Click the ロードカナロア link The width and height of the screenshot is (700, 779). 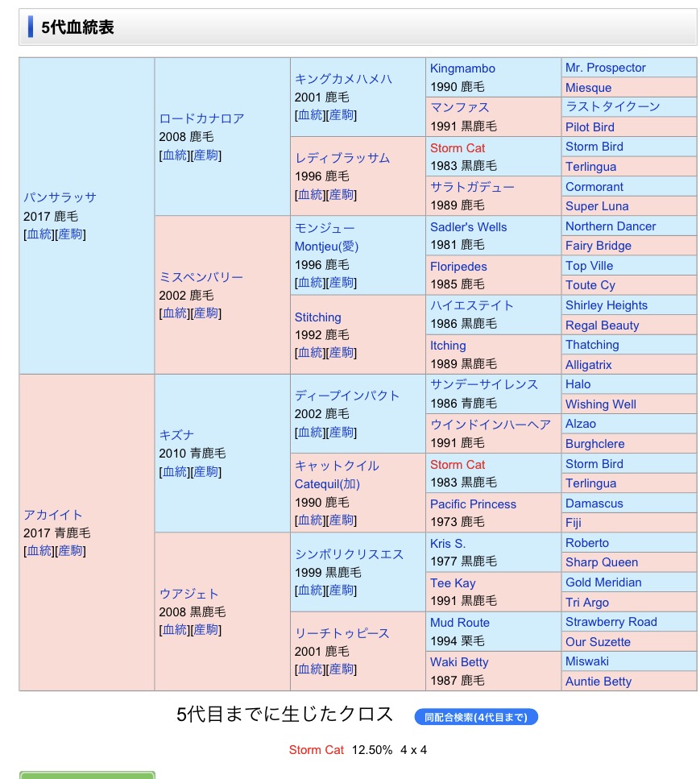click(x=201, y=118)
